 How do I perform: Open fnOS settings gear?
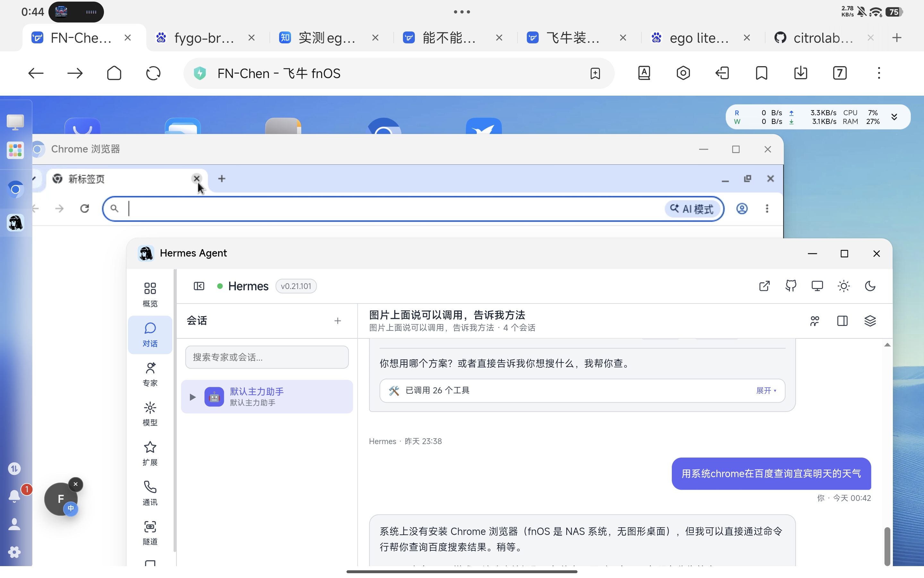(x=14, y=552)
